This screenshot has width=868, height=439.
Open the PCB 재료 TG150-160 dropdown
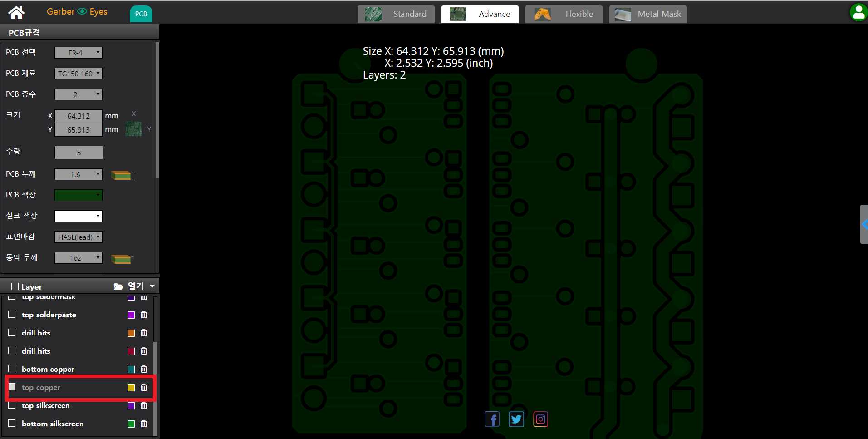78,74
